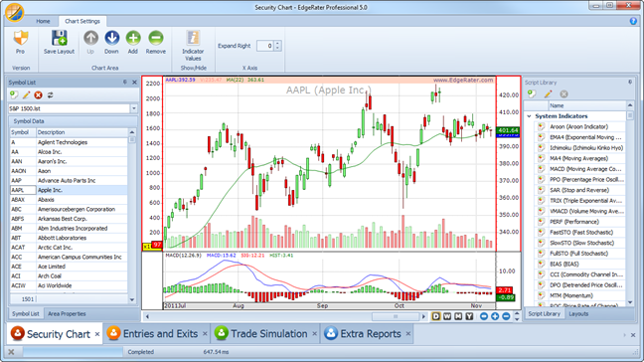Refresh the symbol list with arrows icon
Viewport: 644px width, 362px height.
(50, 94)
